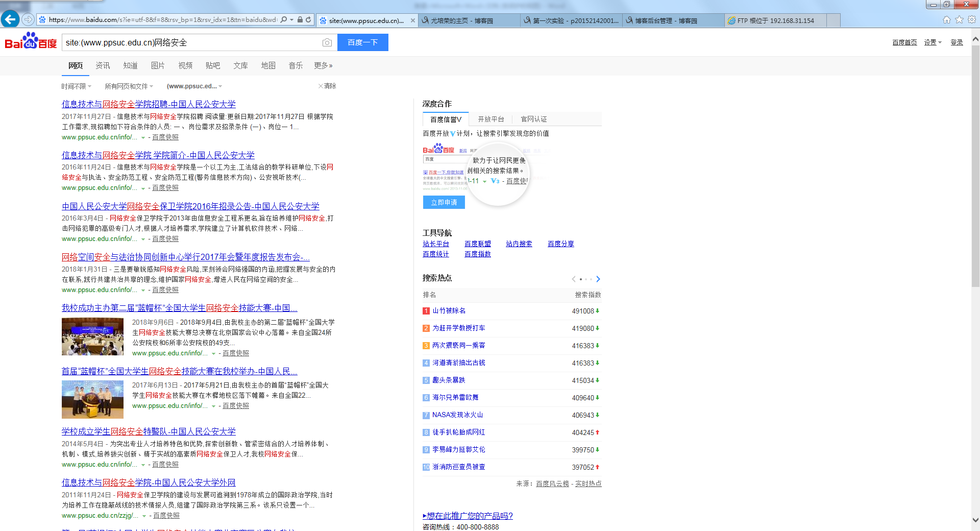Open result 中国人民公安大学网络安全保卫学院2016年招录公告

[x=190, y=206]
